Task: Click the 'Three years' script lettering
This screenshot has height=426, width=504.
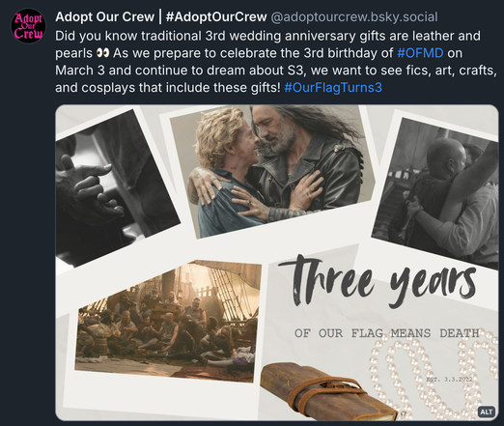Action: [x=377, y=280]
